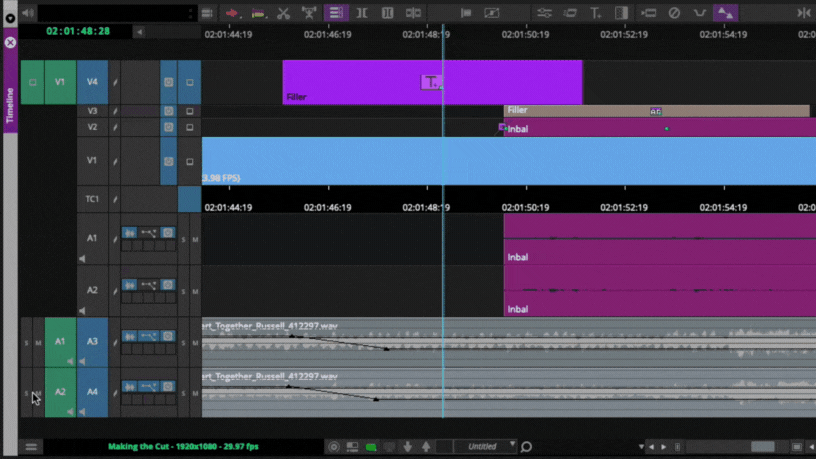Toggle the source V1 track selector
The image size is (816, 459).
point(60,82)
